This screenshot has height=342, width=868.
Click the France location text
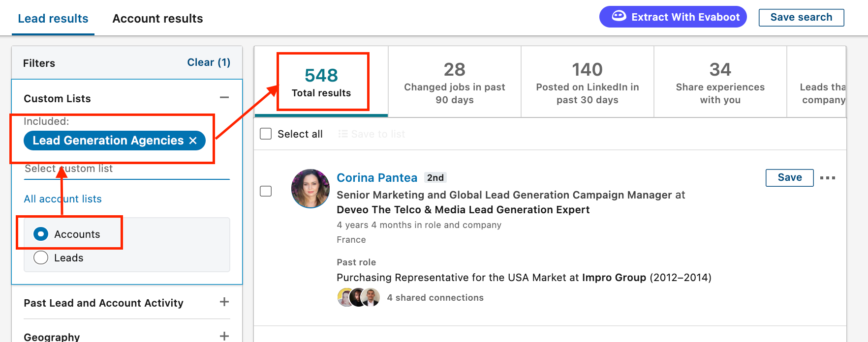(351, 240)
